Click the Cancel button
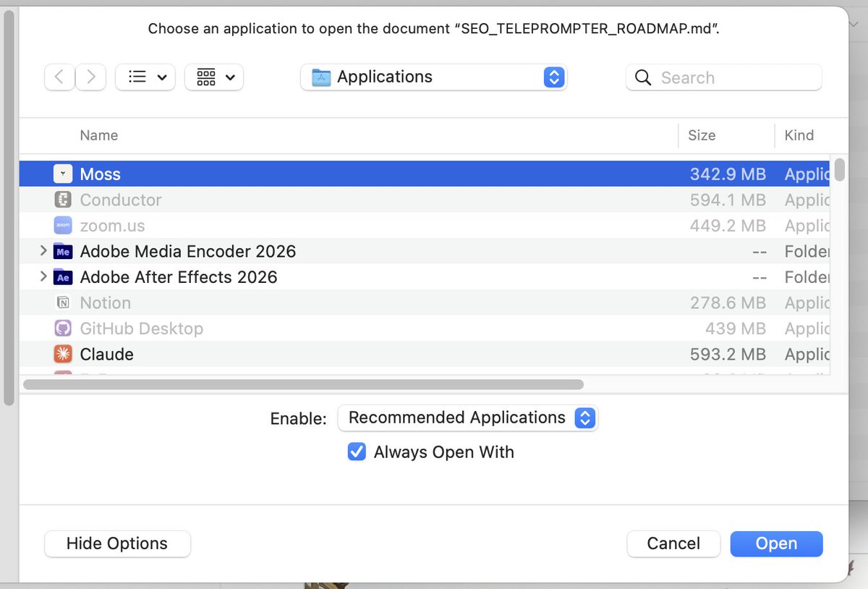 [x=673, y=543]
